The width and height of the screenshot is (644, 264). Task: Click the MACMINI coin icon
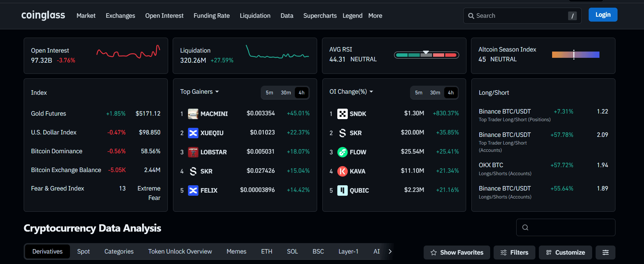[x=193, y=114]
